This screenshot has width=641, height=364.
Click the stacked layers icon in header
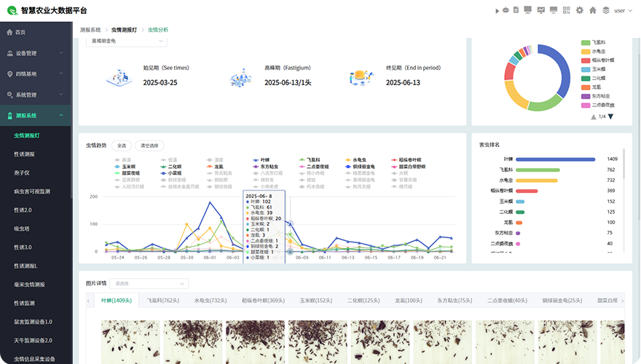tap(605, 10)
